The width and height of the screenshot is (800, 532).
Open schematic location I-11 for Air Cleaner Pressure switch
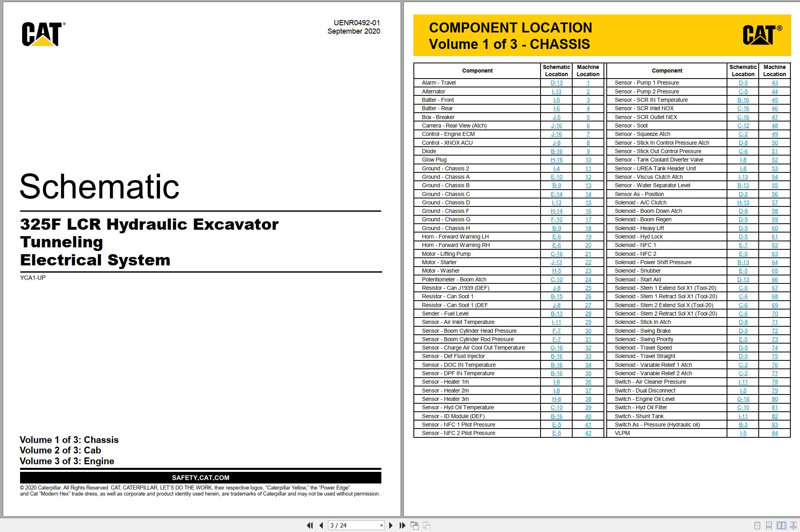[x=743, y=382]
